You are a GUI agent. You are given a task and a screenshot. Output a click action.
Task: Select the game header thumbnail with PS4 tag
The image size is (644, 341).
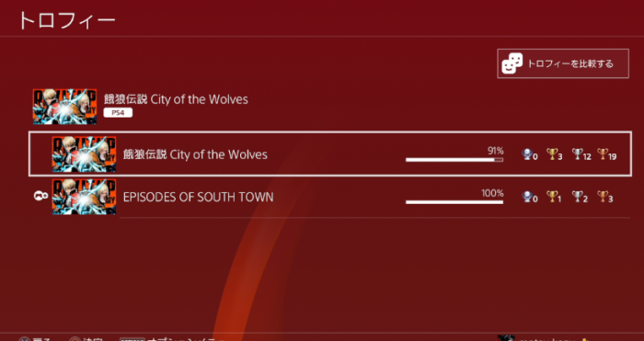tap(65, 107)
